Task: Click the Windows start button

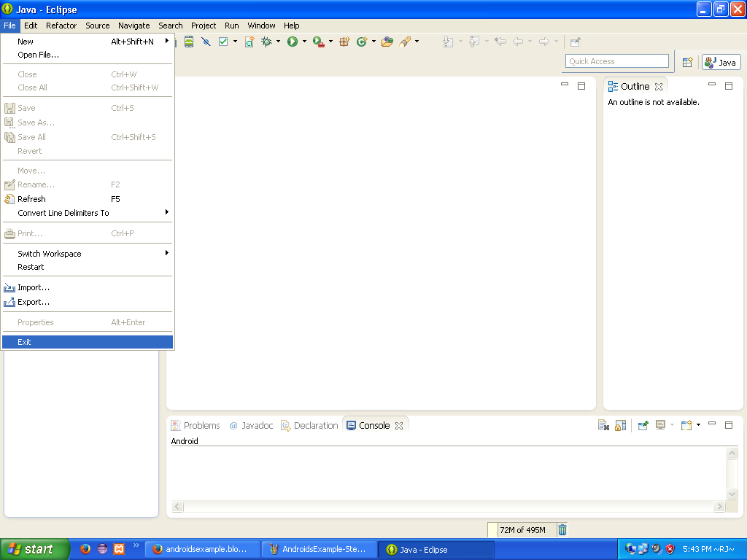Action: coord(35,549)
